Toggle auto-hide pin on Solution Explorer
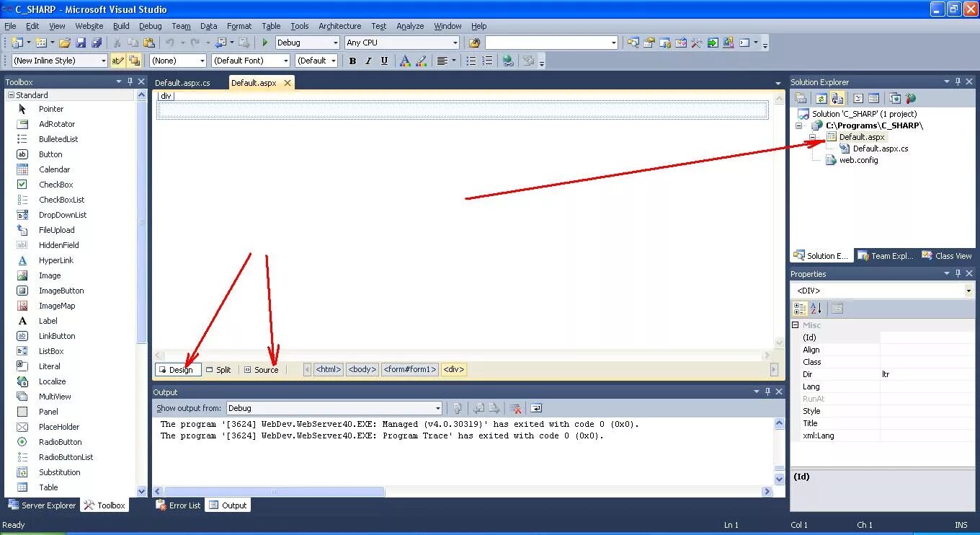The height and width of the screenshot is (535, 980). (958, 81)
